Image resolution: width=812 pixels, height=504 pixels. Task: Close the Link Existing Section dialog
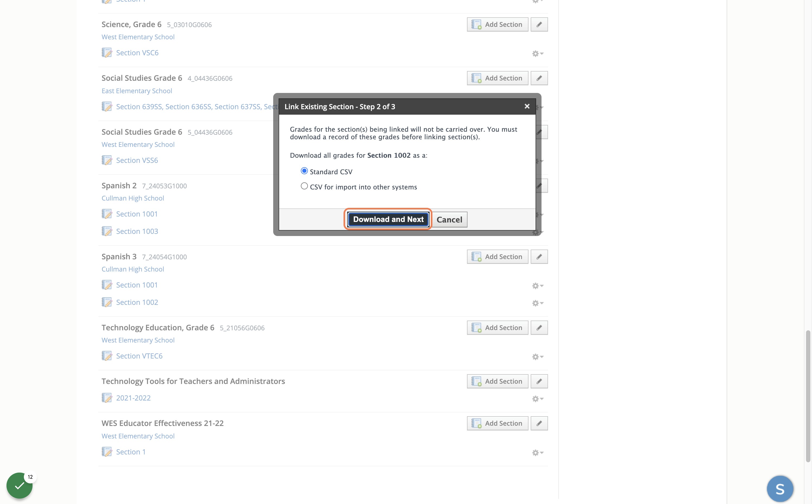(527, 106)
